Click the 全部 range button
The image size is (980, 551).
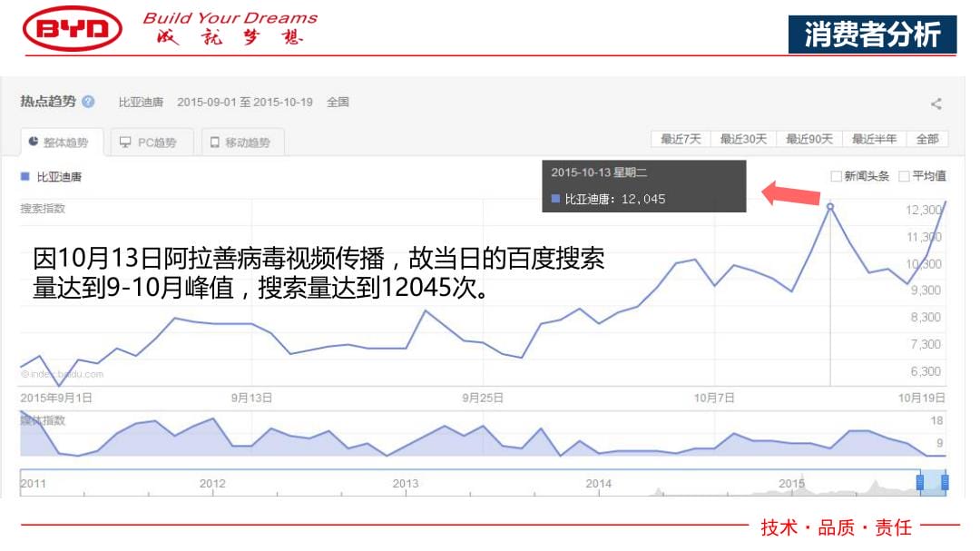pos(926,139)
